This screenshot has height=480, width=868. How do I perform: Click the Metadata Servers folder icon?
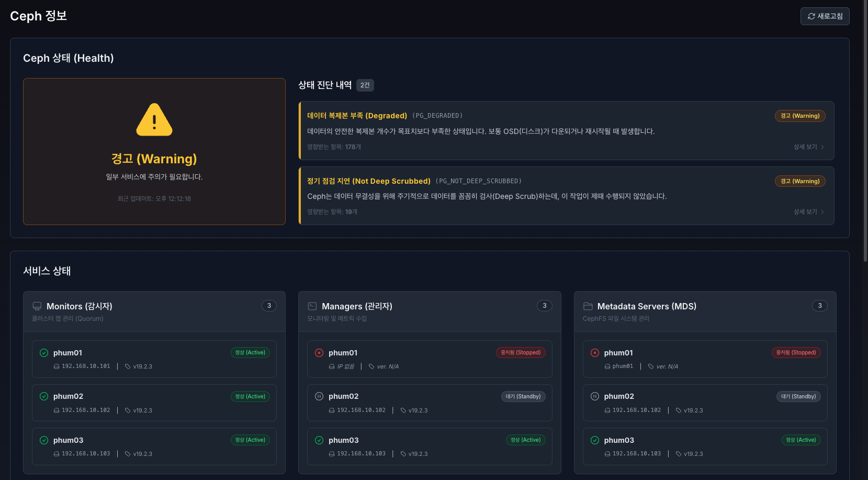(588, 306)
